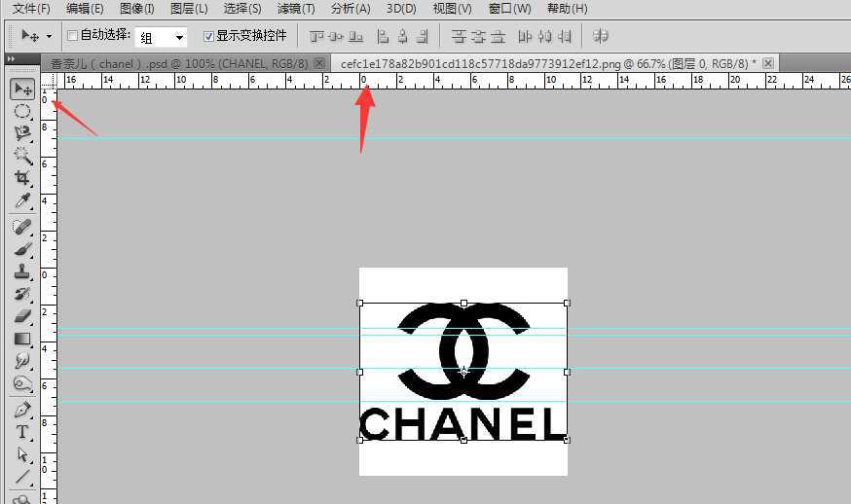Click the center transform handle on logo
The image size is (851, 504).
coord(463,371)
